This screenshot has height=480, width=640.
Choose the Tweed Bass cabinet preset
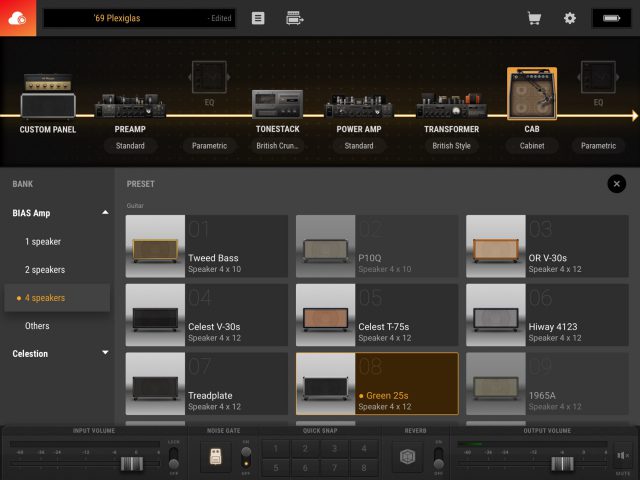coord(207,246)
